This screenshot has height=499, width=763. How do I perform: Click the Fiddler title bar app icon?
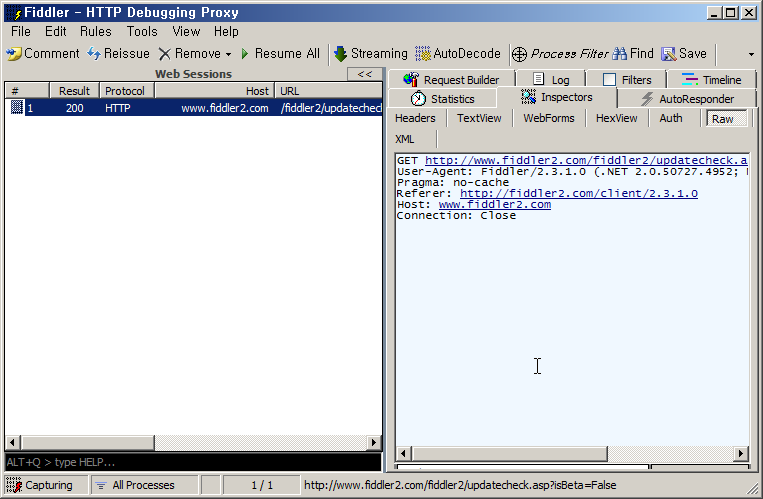[15, 12]
